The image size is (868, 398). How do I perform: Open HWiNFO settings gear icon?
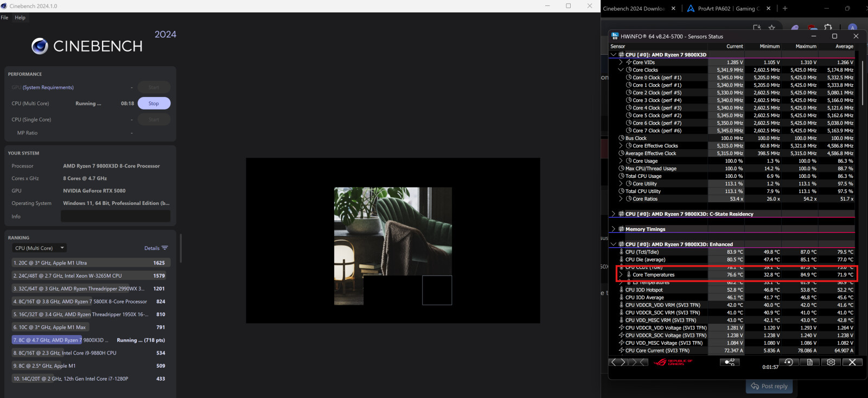tap(831, 362)
